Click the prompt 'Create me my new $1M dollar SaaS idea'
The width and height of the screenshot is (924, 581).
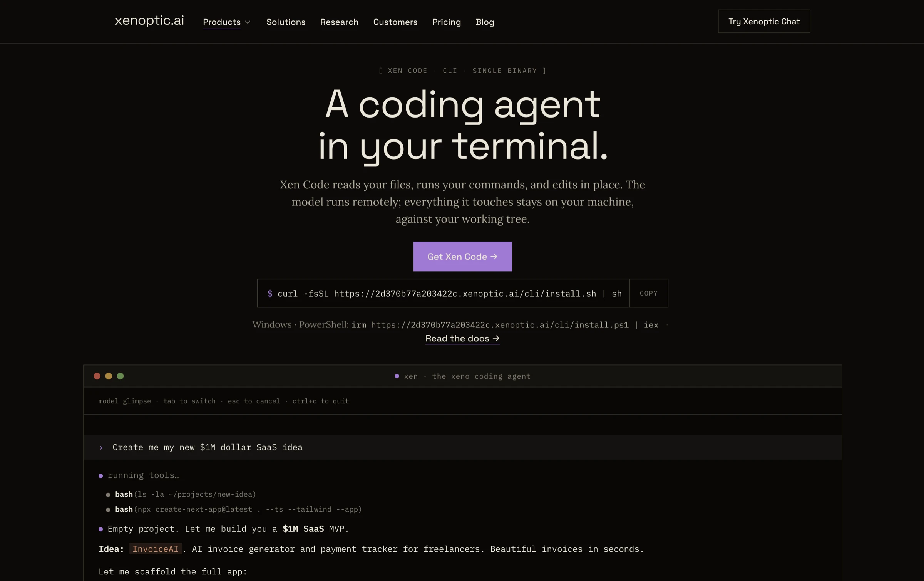(208, 447)
